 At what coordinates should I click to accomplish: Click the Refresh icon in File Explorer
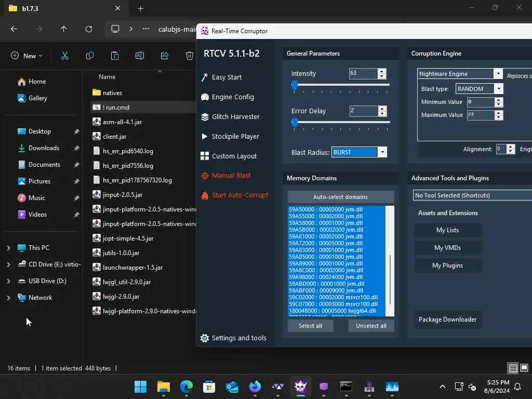[89, 29]
